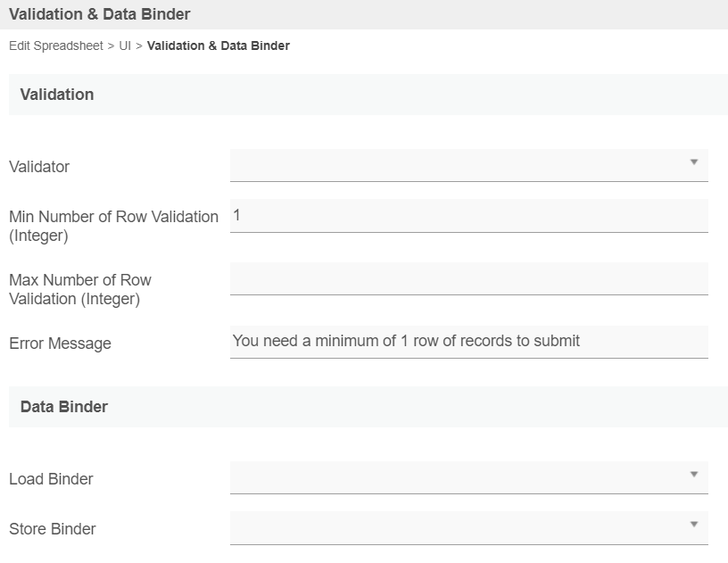The width and height of the screenshot is (728, 563).
Task: Click the Error Message field label
Action: [x=60, y=344]
